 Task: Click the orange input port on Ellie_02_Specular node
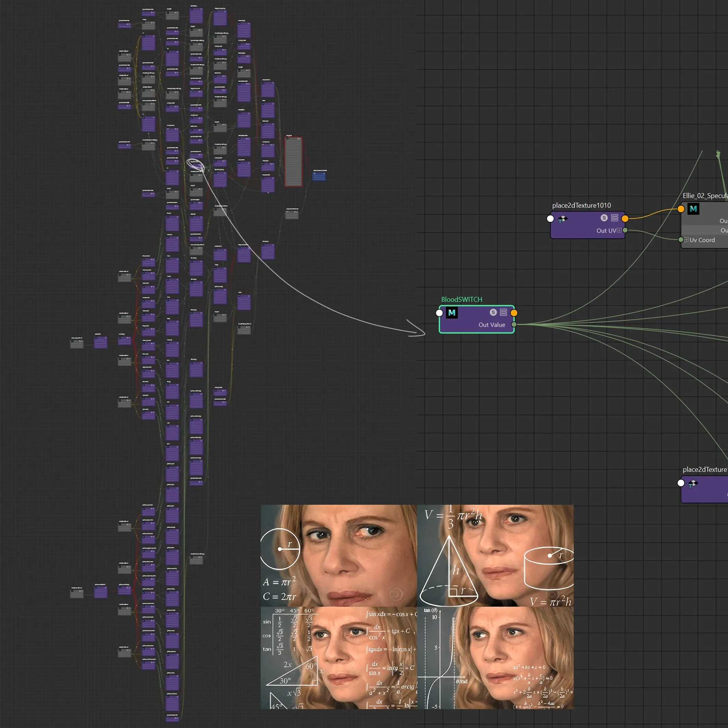point(681,209)
